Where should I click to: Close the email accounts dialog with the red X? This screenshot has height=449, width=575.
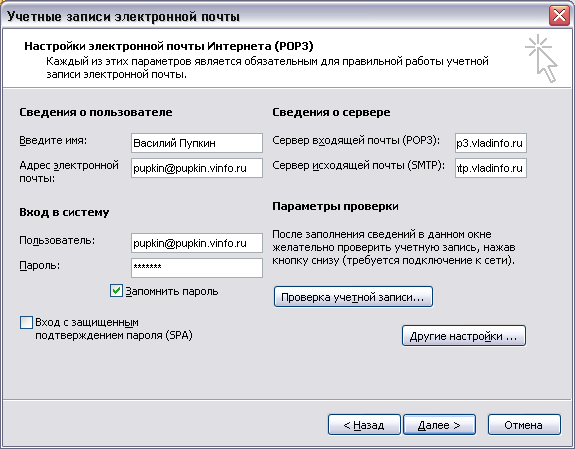pos(559,16)
